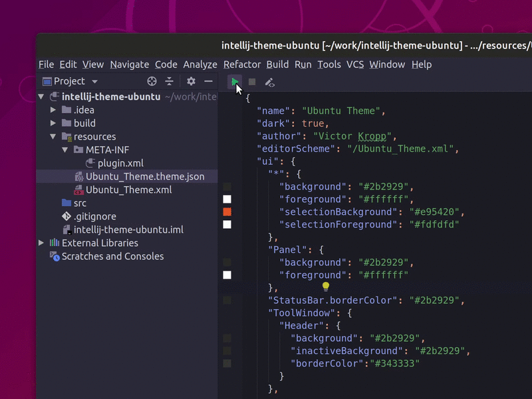Collapse the intellij-theme-ubuntu root node
This screenshot has width=532, height=399.
coord(41,96)
